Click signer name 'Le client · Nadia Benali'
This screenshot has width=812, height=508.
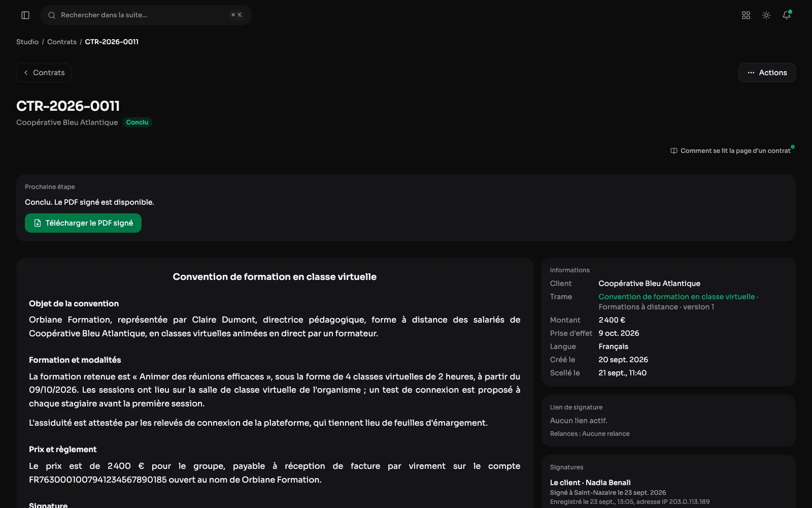click(590, 483)
